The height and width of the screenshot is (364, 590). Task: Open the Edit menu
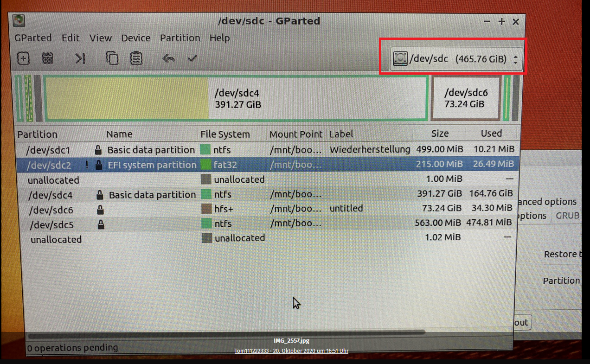71,38
